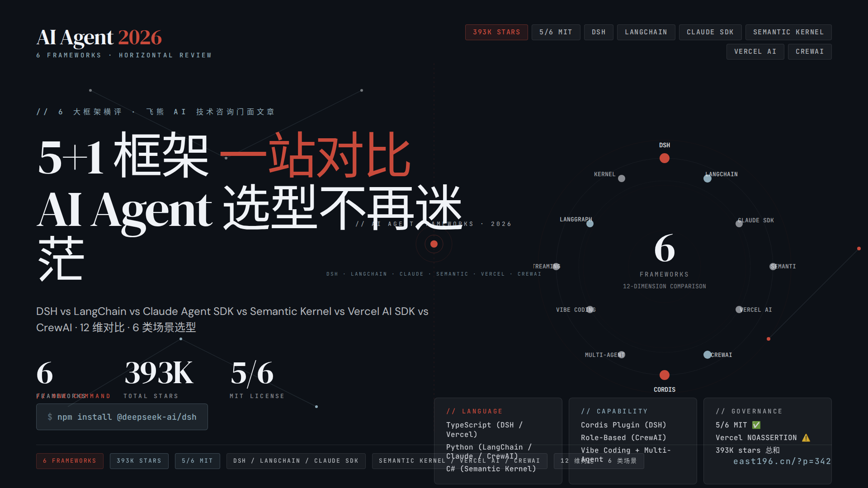Click the // GOVERNANCE card heading
This screenshot has height=488, width=868.
click(749, 411)
